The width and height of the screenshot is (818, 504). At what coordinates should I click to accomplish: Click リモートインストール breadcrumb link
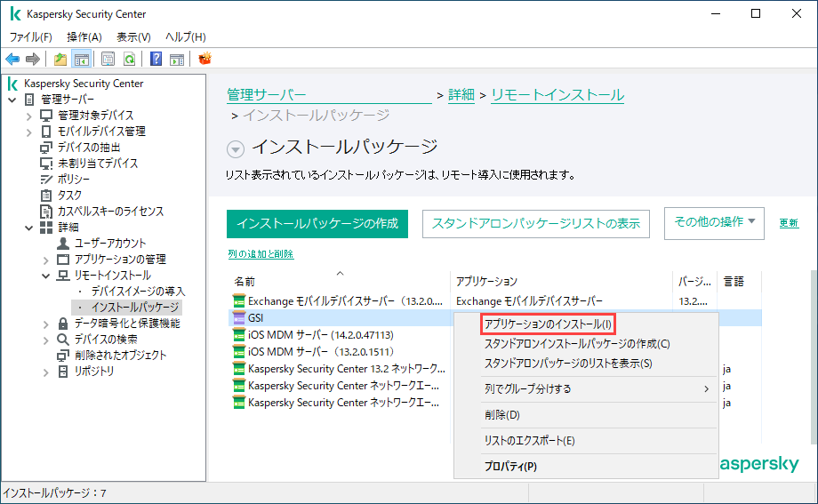(x=557, y=95)
